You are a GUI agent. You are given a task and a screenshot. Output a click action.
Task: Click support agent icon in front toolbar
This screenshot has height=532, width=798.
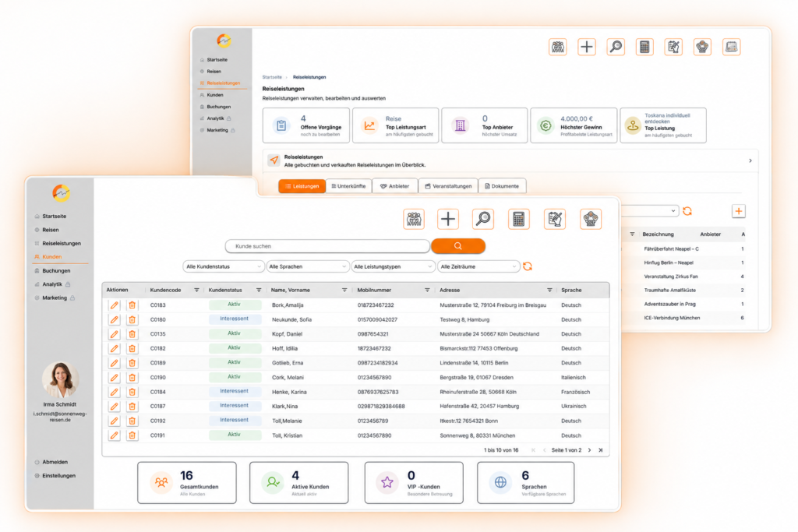[591, 219]
